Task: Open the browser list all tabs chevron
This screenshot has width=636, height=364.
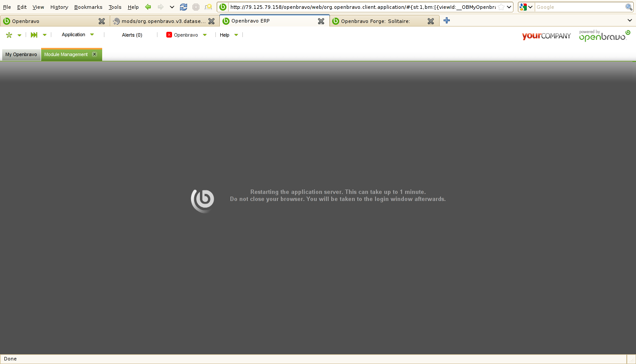Action: pyautogui.click(x=630, y=20)
